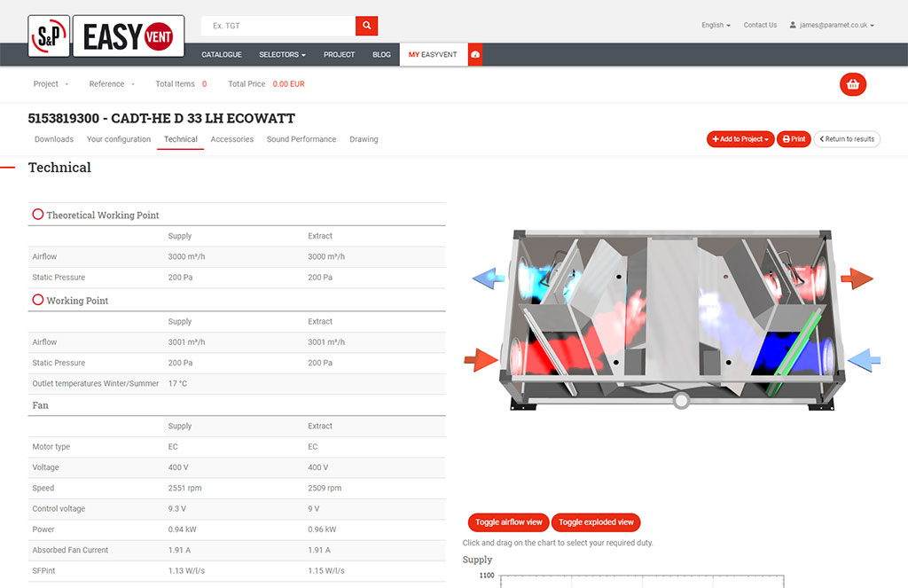908x588 pixels.
Task: Click Total Price 0.00 EUR value
Action: pyautogui.click(x=288, y=84)
